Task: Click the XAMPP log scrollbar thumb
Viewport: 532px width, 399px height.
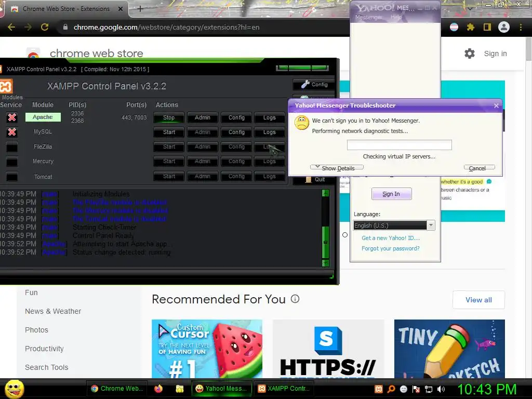Action: click(x=325, y=242)
